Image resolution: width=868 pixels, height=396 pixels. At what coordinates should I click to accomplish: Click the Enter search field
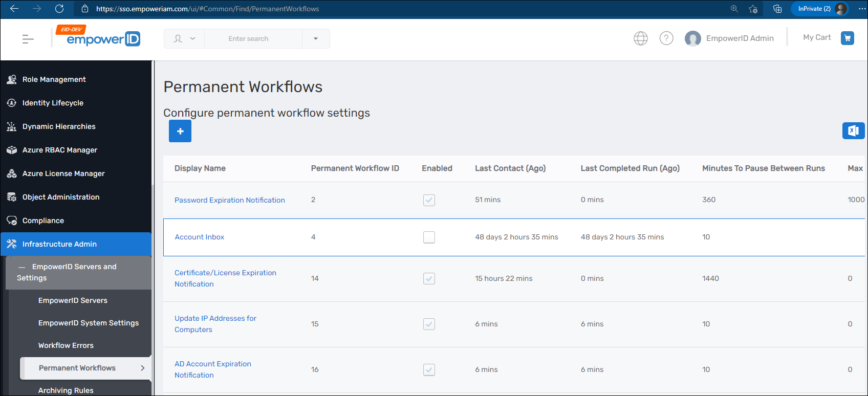pyautogui.click(x=253, y=39)
